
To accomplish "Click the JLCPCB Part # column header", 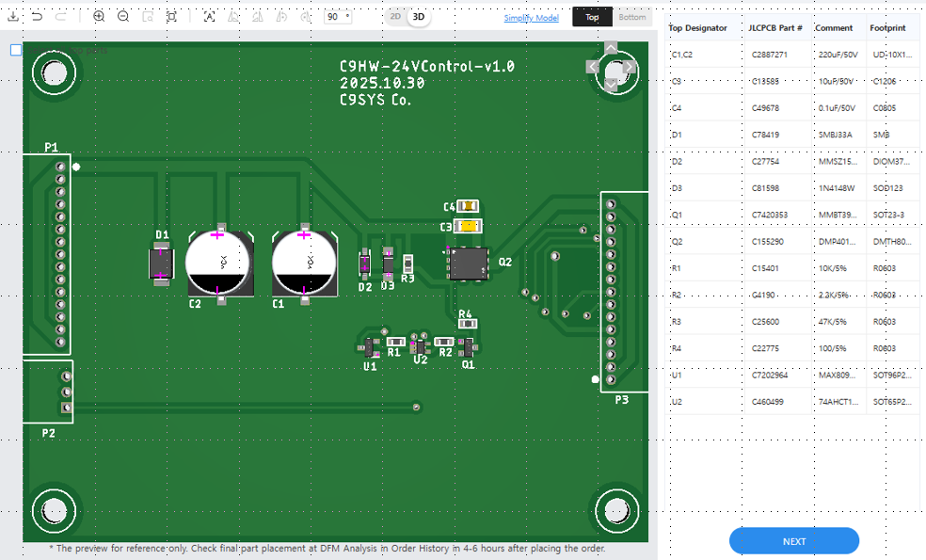I will click(775, 28).
